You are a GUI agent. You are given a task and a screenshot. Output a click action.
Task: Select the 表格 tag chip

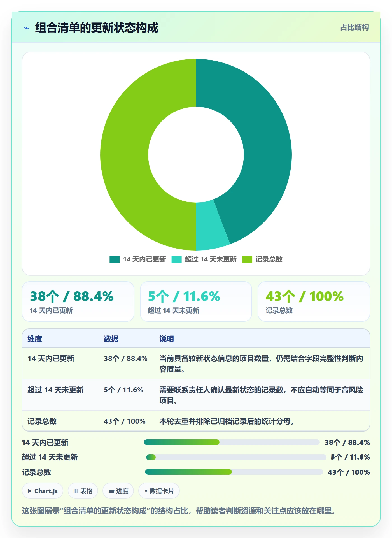pos(83,491)
